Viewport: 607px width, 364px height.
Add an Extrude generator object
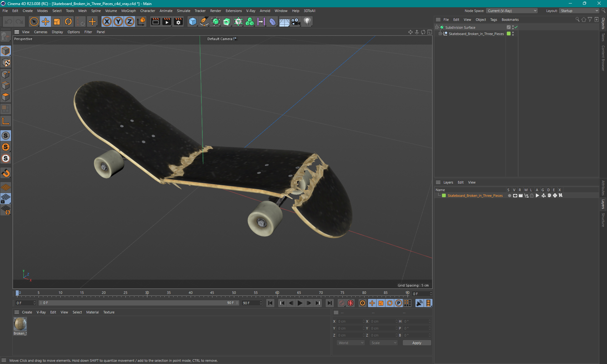click(x=227, y=21)
